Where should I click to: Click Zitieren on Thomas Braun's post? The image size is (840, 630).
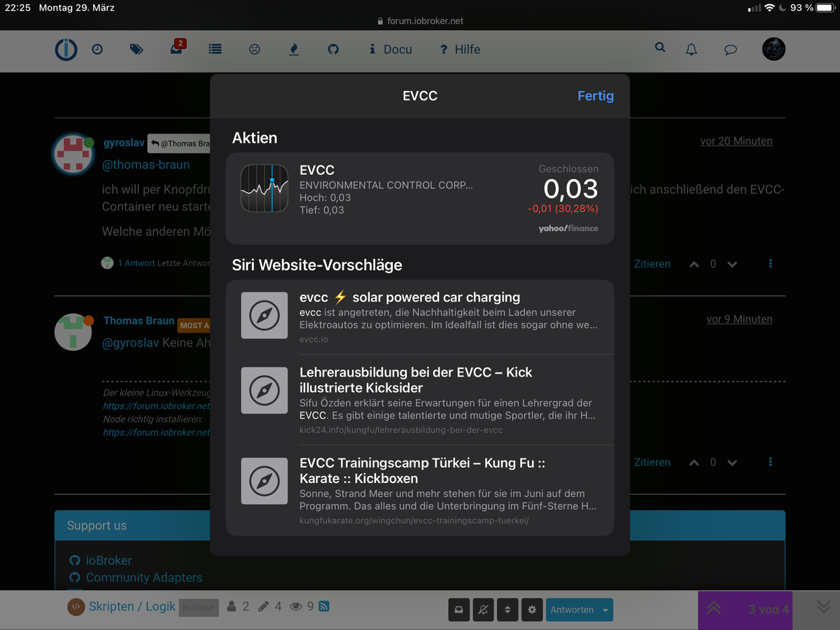coord(652,462)
